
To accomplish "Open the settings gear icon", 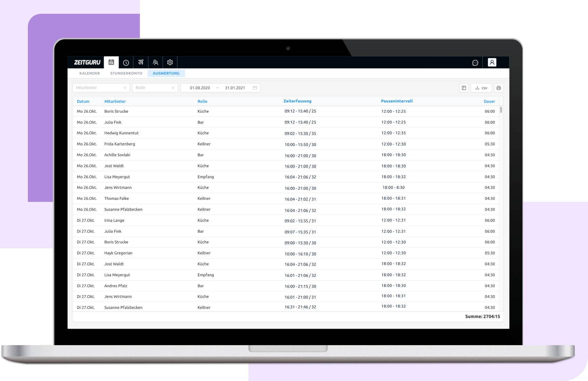I will (170, 62).
